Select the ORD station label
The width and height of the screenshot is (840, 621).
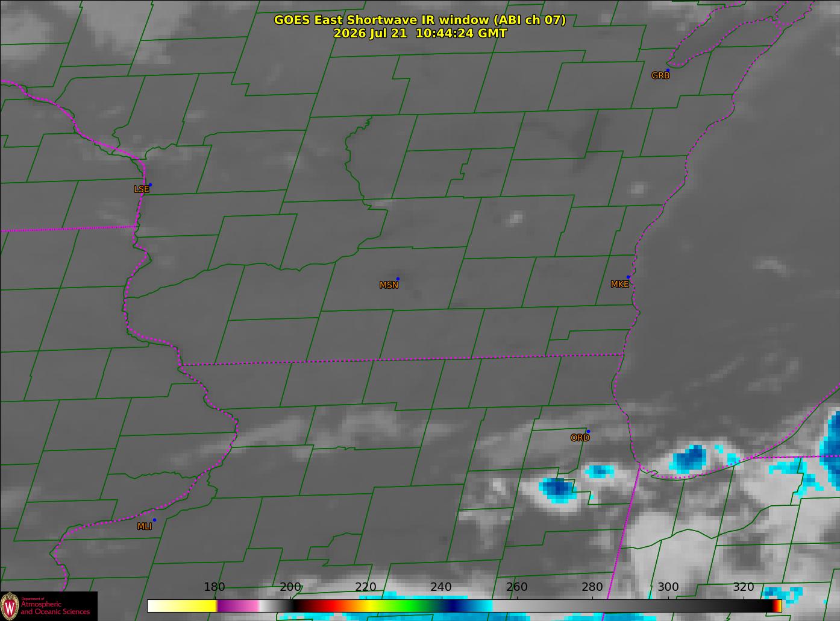click(x=580, y=438)
